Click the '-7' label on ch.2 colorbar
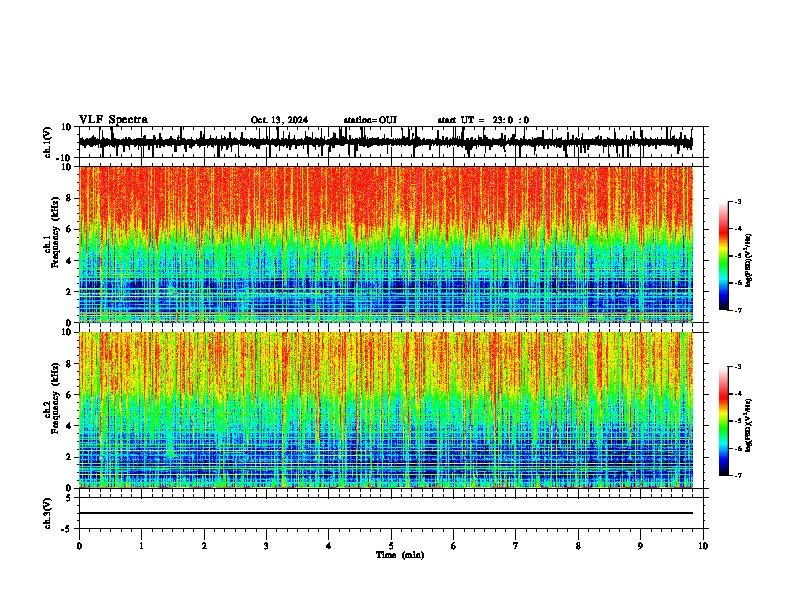The image size is (792, 612). [x=737, y=475]
